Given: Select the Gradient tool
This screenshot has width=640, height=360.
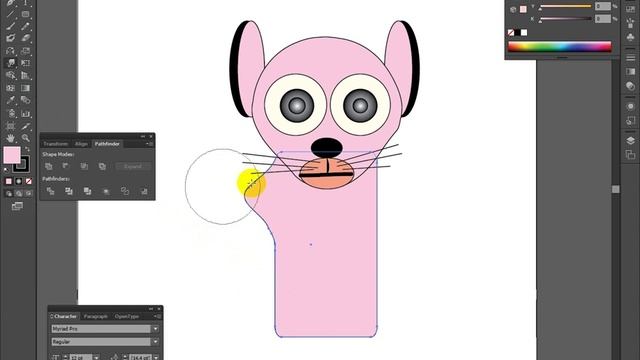Looking at the screenshot, I should [x=25, y=88].
